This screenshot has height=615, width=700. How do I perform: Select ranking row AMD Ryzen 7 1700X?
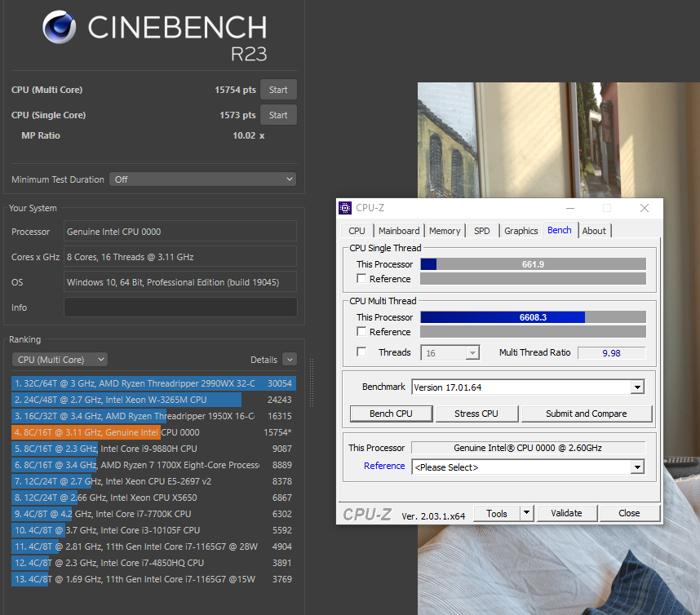coord(153,465)
